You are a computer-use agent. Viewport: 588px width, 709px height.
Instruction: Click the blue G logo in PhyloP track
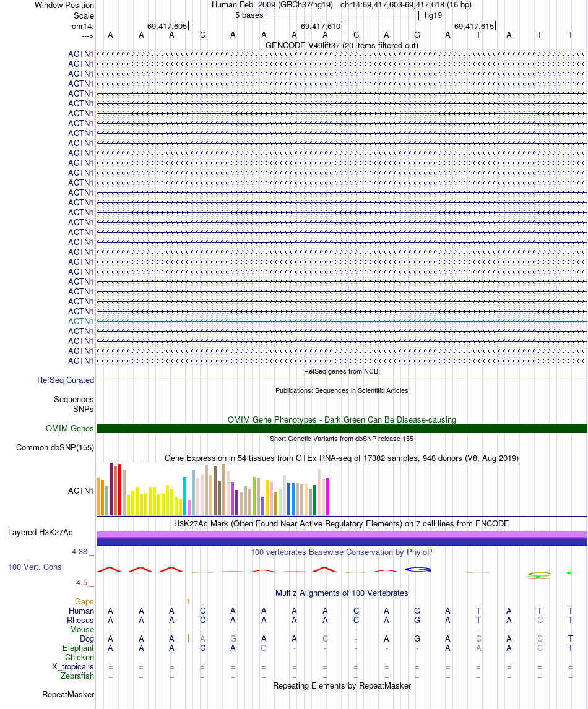pyautogui.click(x=417, y=569)
